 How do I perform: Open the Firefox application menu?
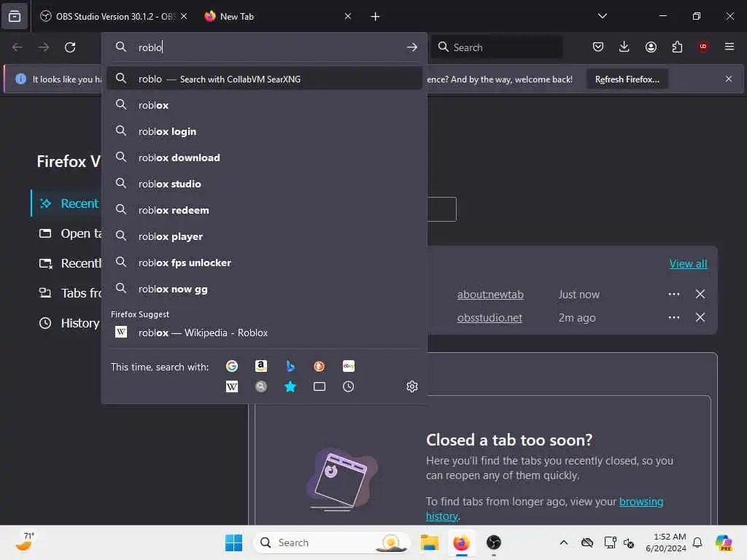click(x=729, y=47)
